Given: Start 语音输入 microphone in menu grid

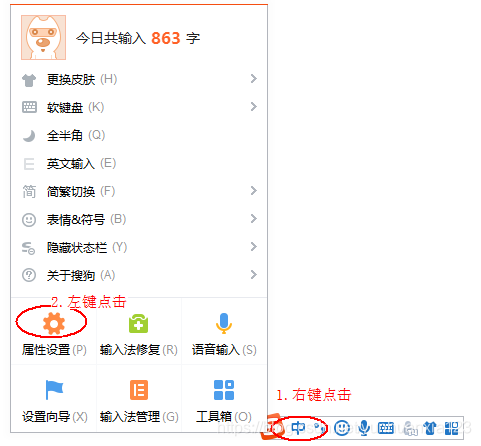Looking at the screenshot, I should 224,323.
